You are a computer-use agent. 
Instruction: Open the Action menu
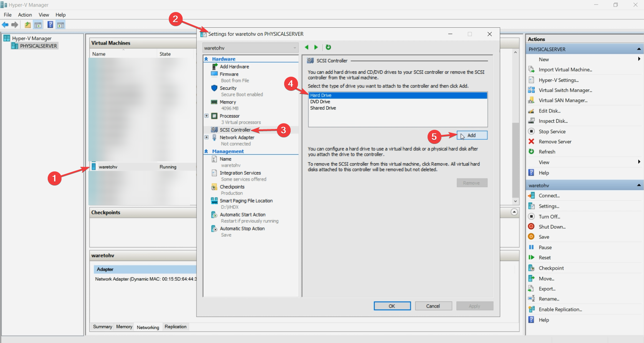[25, 15]
